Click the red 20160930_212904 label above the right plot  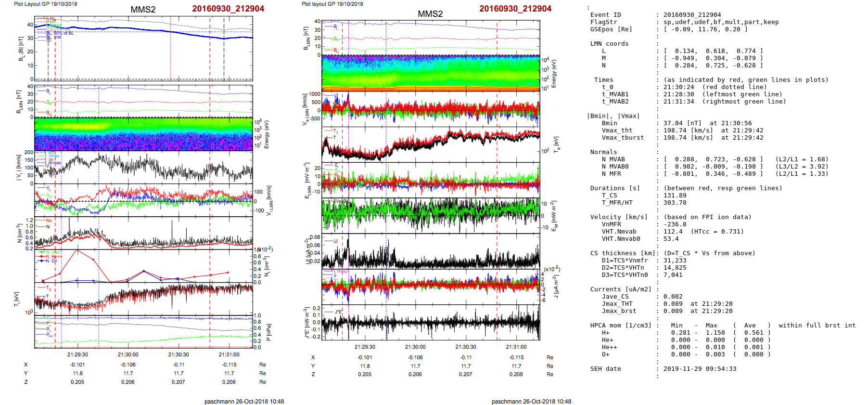(x=515, y=9)
